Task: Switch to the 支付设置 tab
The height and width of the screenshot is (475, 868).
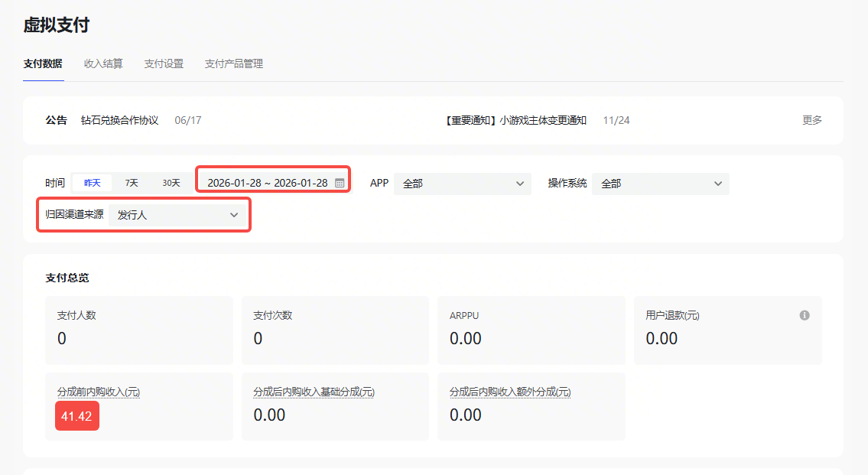Action: click(x=164, y=64)
